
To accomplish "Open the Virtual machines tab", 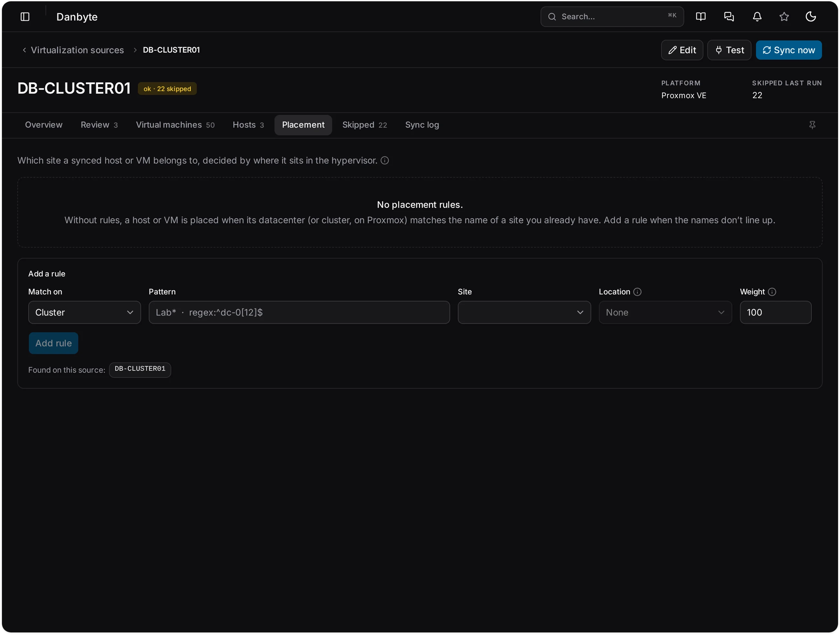I will pyautogui.click(x=175, y=125).
